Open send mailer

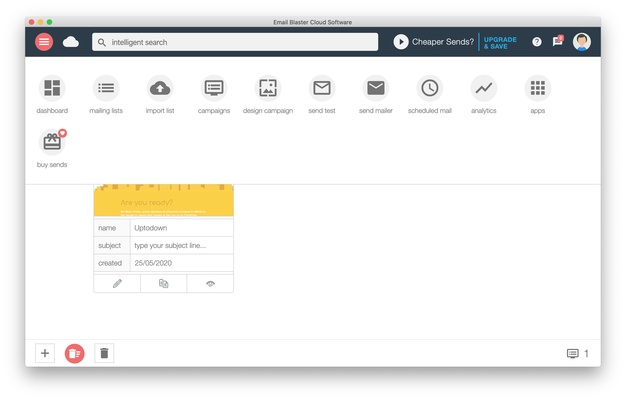[376, 88]
